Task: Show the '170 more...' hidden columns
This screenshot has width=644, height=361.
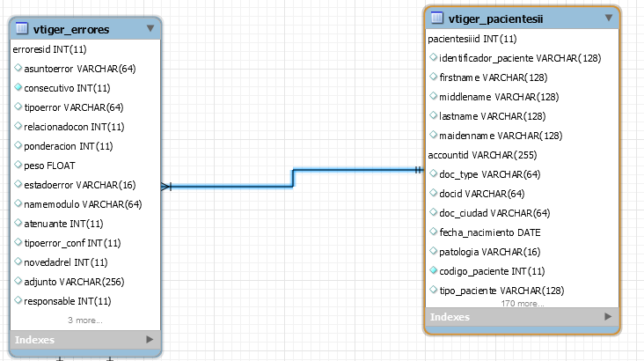Action: [x=523, y=304]
